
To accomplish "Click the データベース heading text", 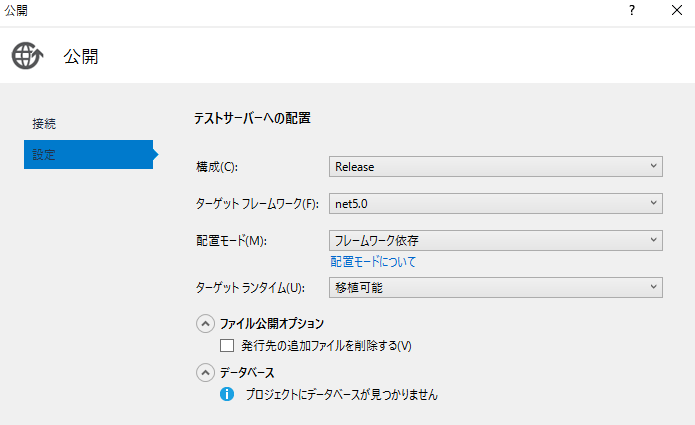I will tap(247, 373).
